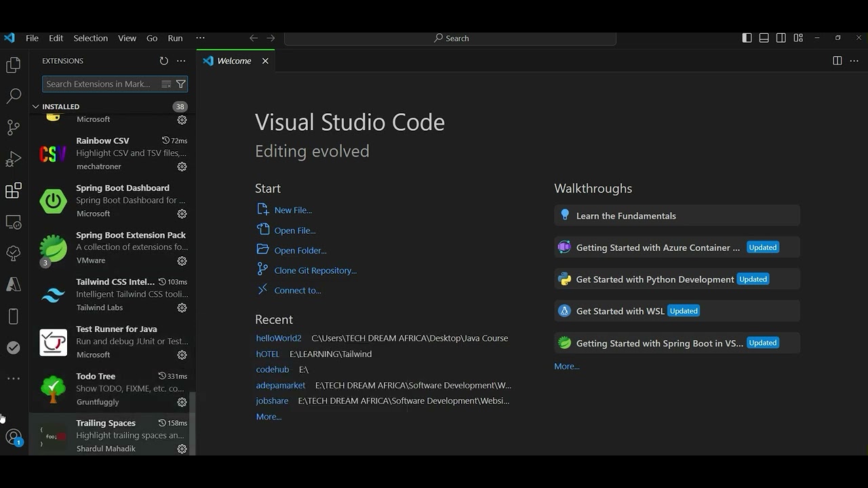Open the Todo Tree checkmark view

[14, 348]
